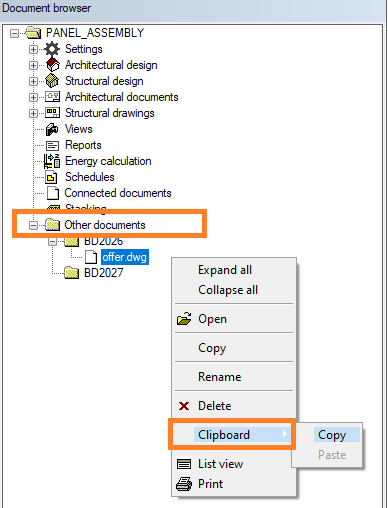Click the Architectural documents sheet icon
Screen dimensions: 388x508
click(52, 97)
